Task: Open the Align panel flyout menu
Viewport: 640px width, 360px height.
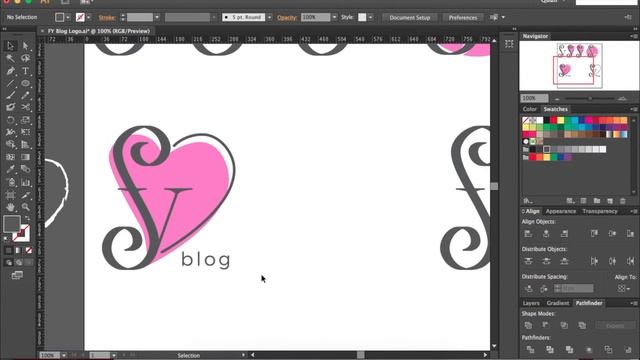Action: click(x=633, y=211)
